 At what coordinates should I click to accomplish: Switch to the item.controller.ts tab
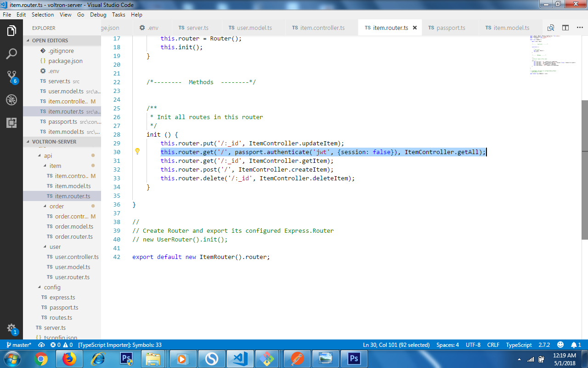pyautogui.click(x=322, y=28)
